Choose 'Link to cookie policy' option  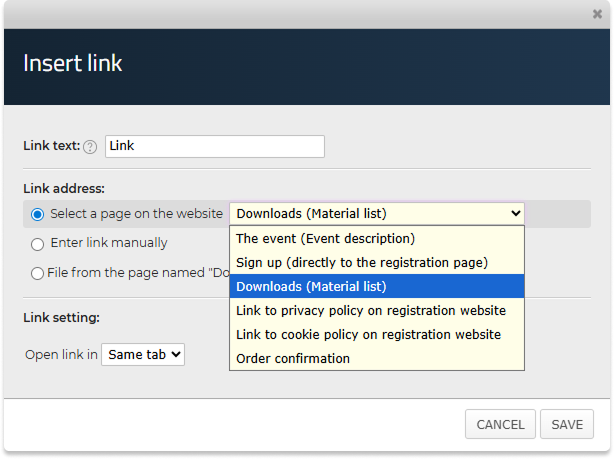point(368,335)
